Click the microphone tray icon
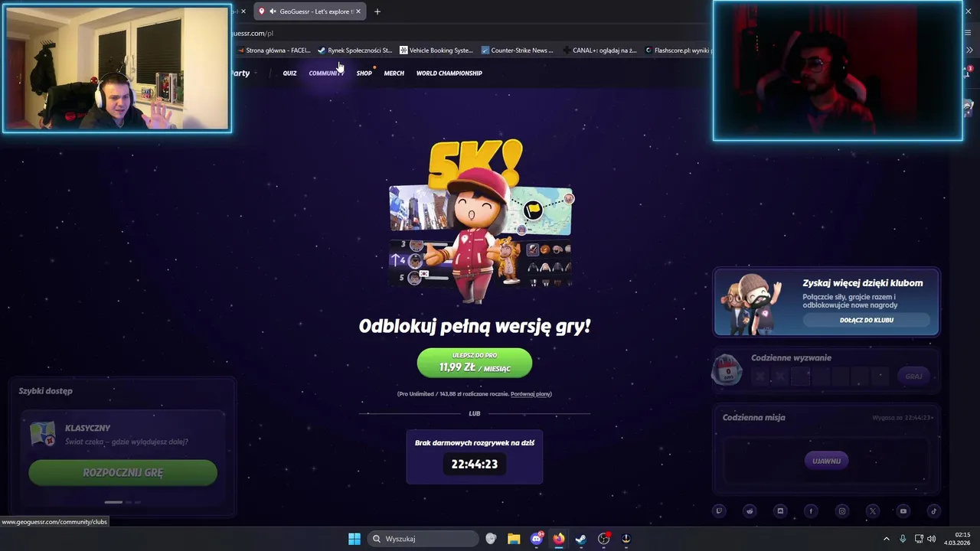The width and height of the screenshot is (980, 551). [903, 539]
